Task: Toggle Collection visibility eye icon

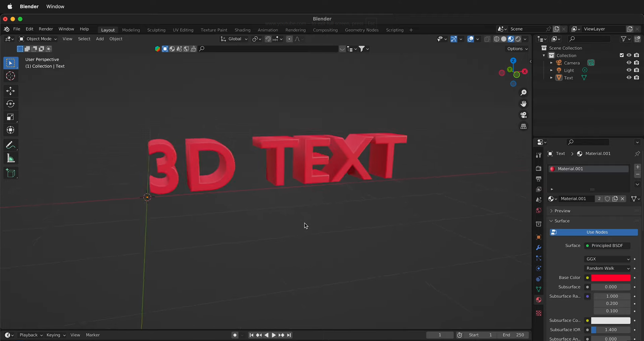Action: tap(629, 55)
